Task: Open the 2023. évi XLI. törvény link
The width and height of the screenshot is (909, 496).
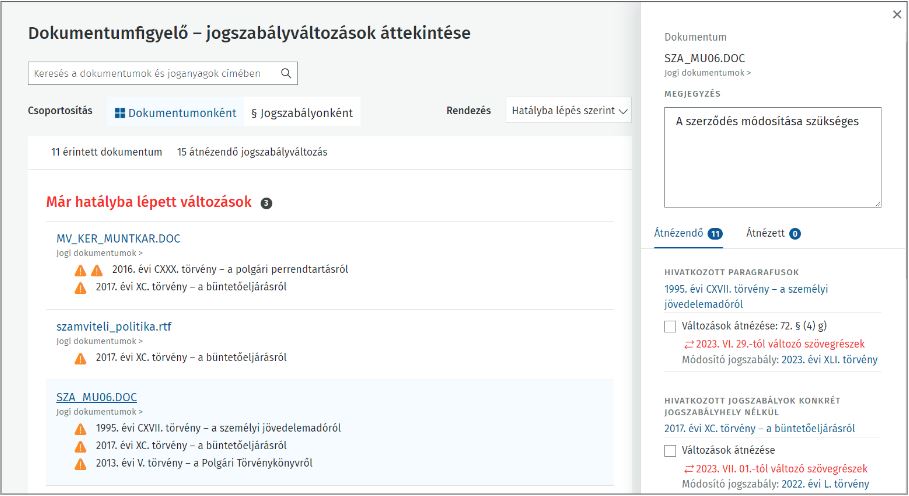Action: coord(831,360)
